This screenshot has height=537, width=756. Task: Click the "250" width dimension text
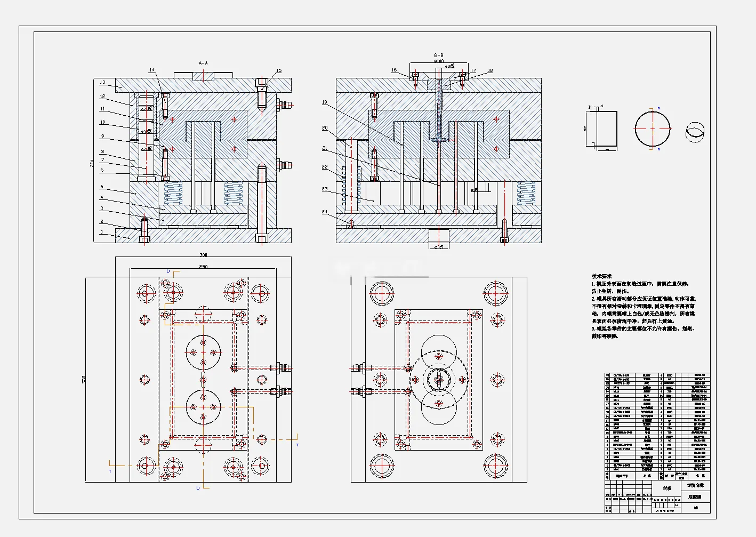click(x=203, y=266)
